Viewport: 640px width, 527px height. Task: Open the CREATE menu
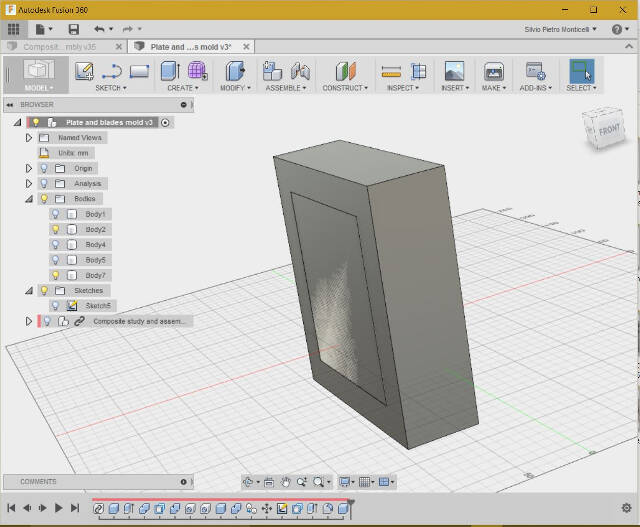182,88
